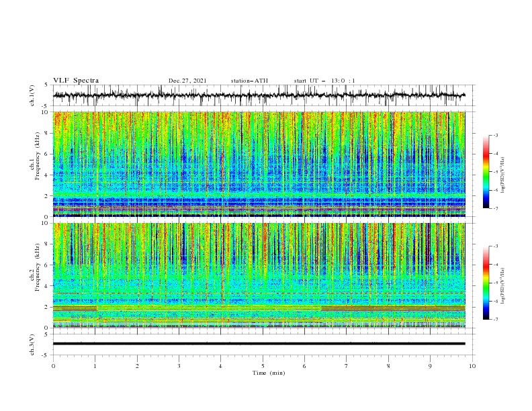This screenshot has width=532, height=411.
Task: Click the "VLF Spectra" plot title
Action: (x=76, y=81)
